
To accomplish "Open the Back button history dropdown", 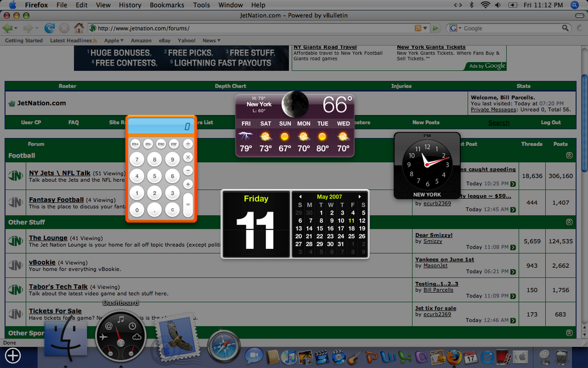I will 16,28.
